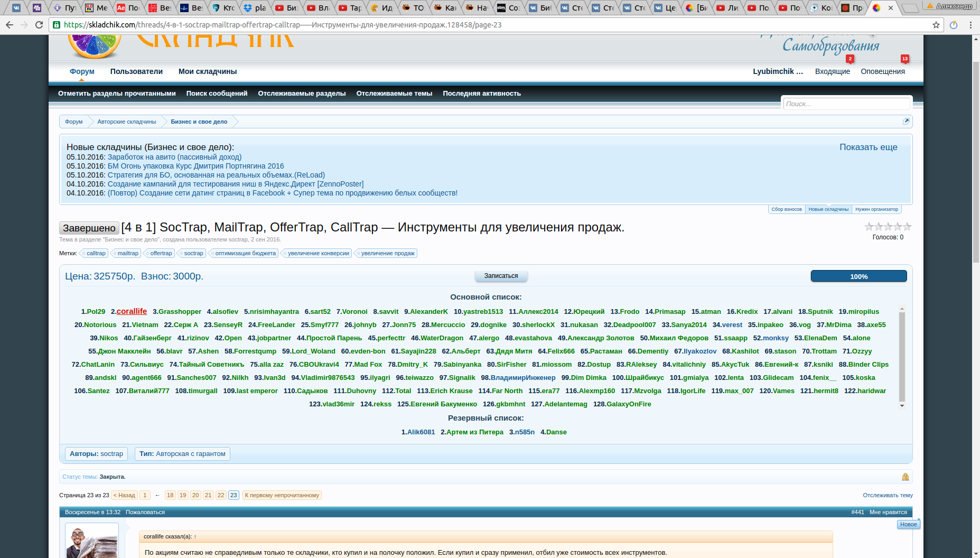Click Показать еще link
The image size is (980, 558).
pyautogui.click(x=869, y=147)
